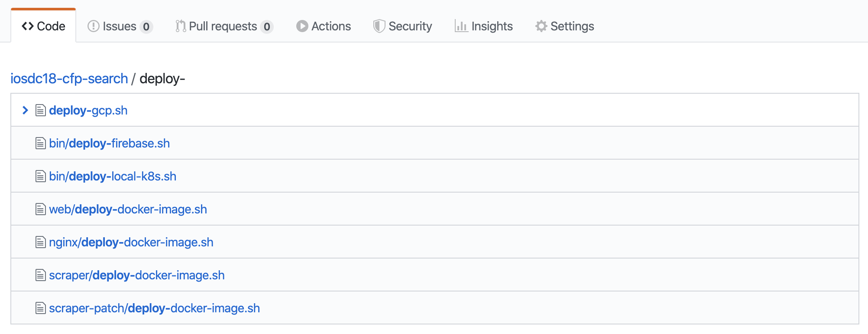Click file icon beside bin/deploy-firebase.sh
Image resolution: width=868 pixels, height=334 pixels.
coord(40,144)
